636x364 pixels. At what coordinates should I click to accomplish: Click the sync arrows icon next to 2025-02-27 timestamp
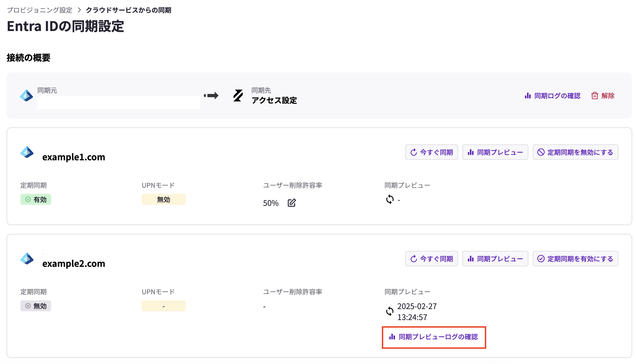click(389, 312)
